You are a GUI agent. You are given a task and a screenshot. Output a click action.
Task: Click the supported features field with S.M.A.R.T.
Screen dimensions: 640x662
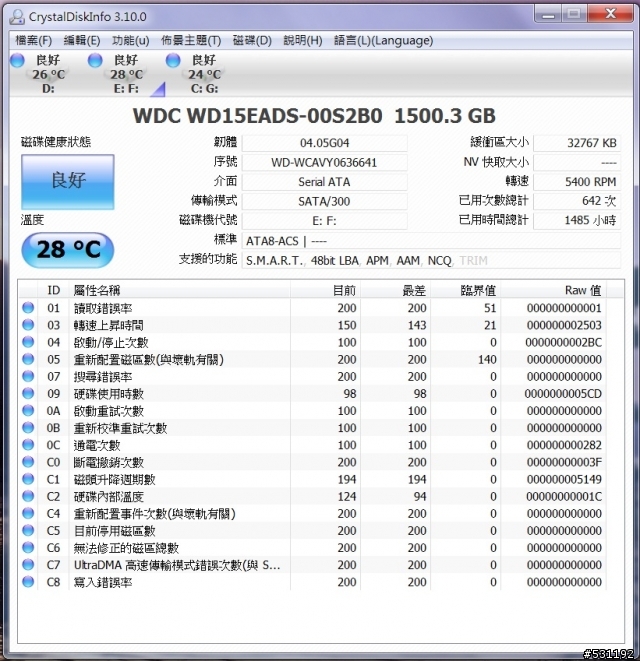pyautogui.click(x=431, y=260)
